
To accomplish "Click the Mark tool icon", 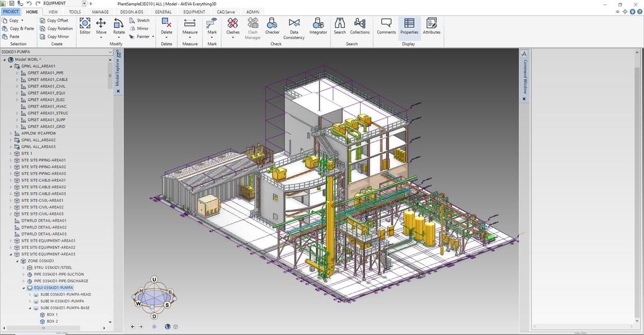I will pos(212,23).
